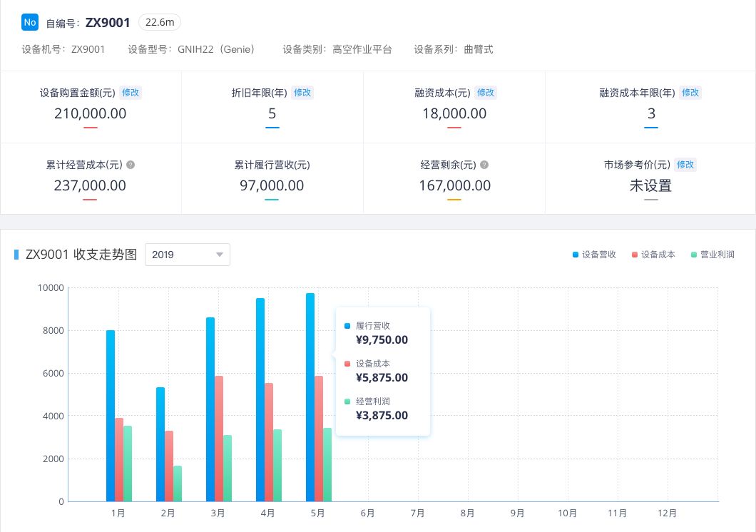Screen dimensions: 756x532
Task: Toggle 营业利润 legend series
Action: coord(712,255)
